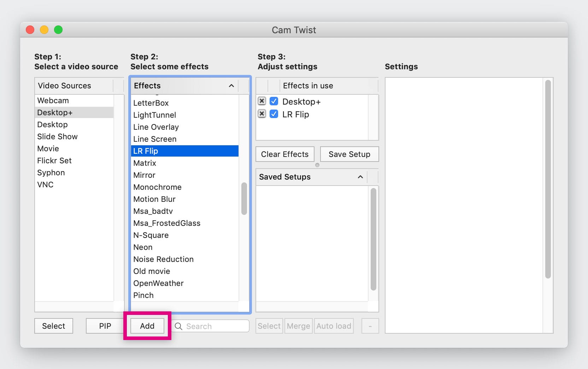Click the Add effect button
Viewport: 588px width, 369px height.
pyautogui.click(x=147, y=326)
